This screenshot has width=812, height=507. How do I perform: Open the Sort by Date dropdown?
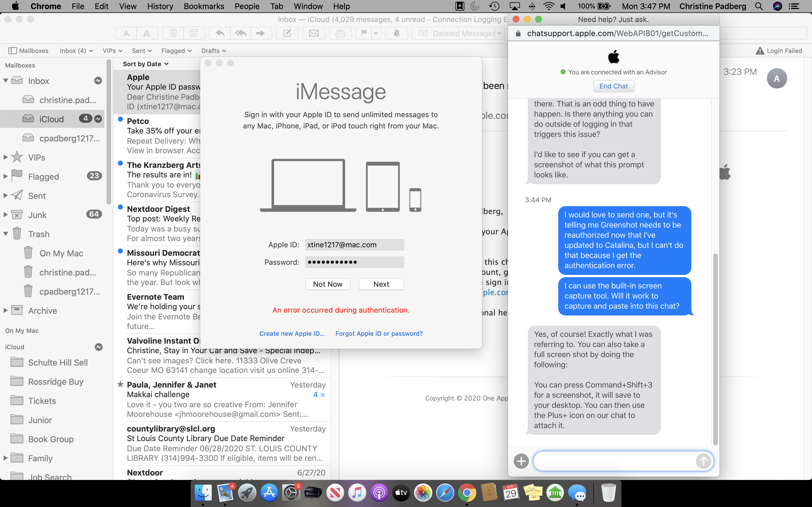(145, 64)
